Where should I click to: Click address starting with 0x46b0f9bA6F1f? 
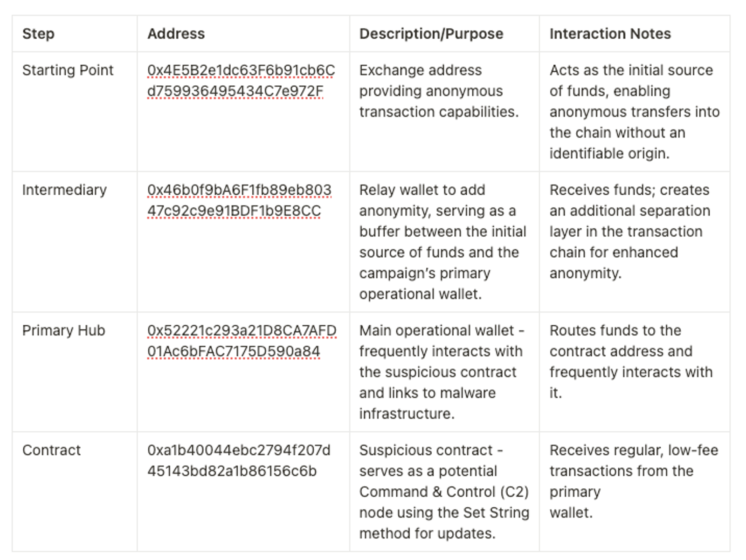239,200
